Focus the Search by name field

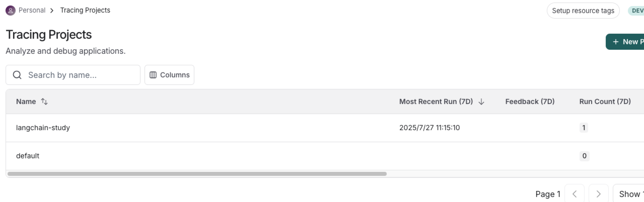click(81, 75)
